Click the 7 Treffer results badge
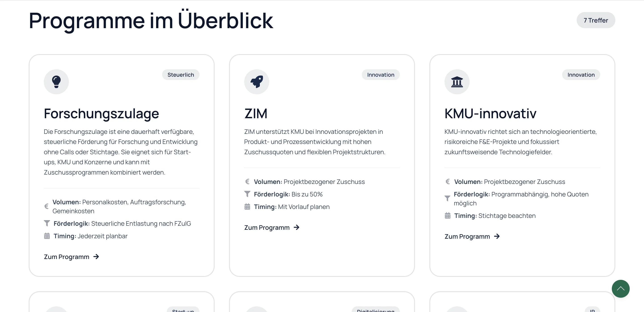 (596, 20)
